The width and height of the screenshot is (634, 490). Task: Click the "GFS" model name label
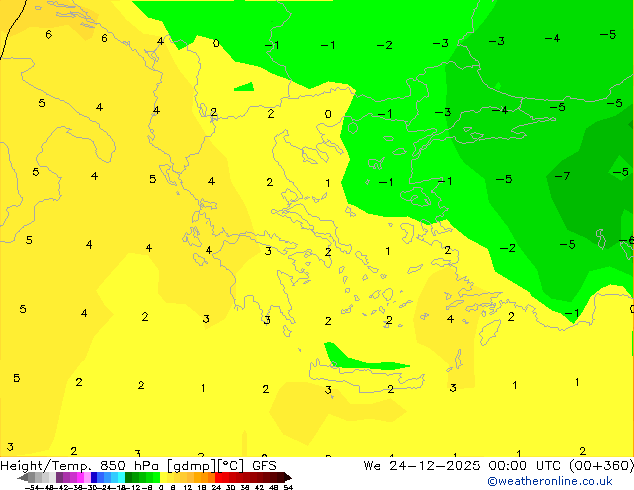264,466
